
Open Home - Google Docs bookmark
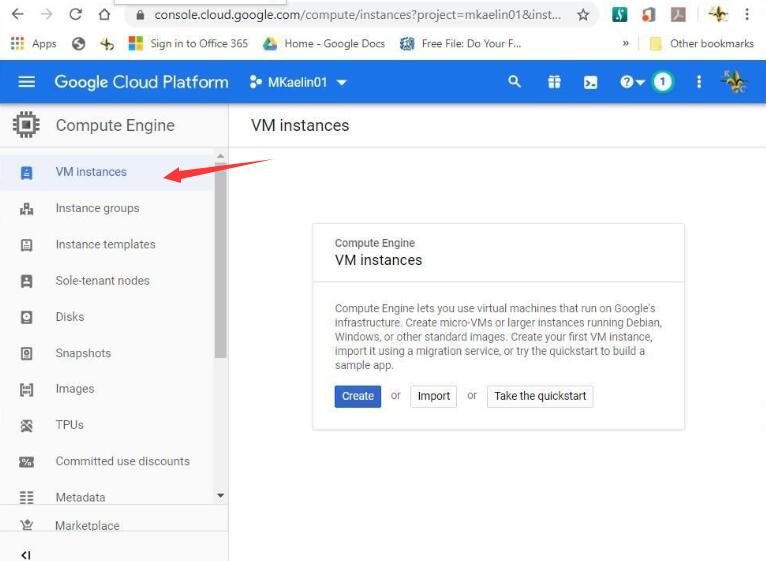324,43
